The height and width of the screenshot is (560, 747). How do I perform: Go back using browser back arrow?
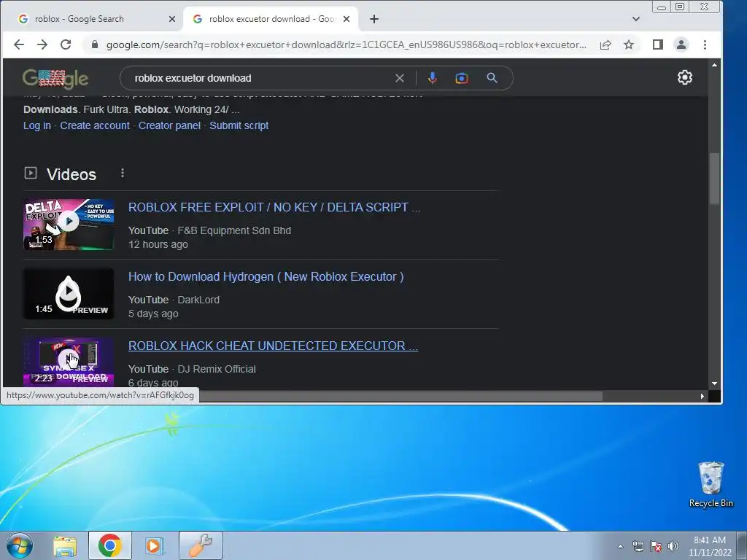(x=19, y=44)
